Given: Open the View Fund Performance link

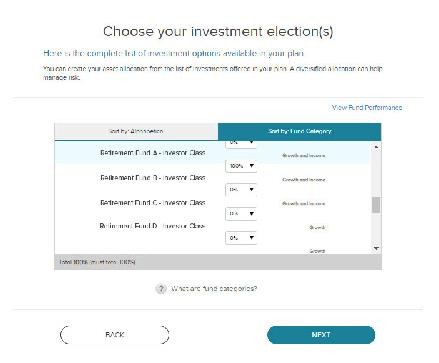Looking at the screenshot, I should (x=367, y=108).
